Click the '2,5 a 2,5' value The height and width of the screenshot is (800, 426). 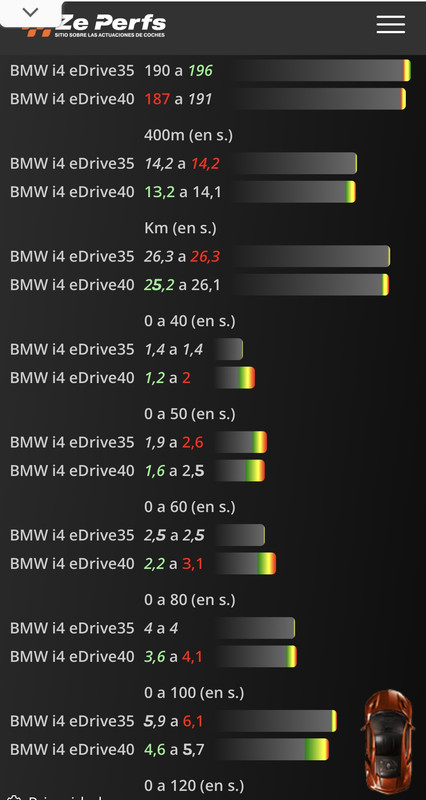(x=174, y=535)
